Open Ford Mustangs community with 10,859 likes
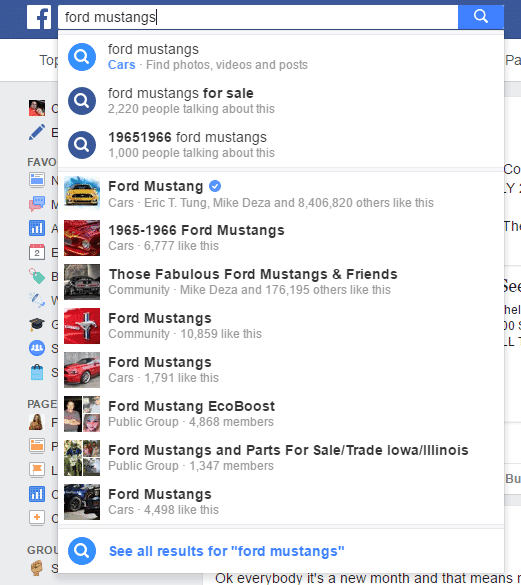This screenshot has height=585, width=521. 281,326
